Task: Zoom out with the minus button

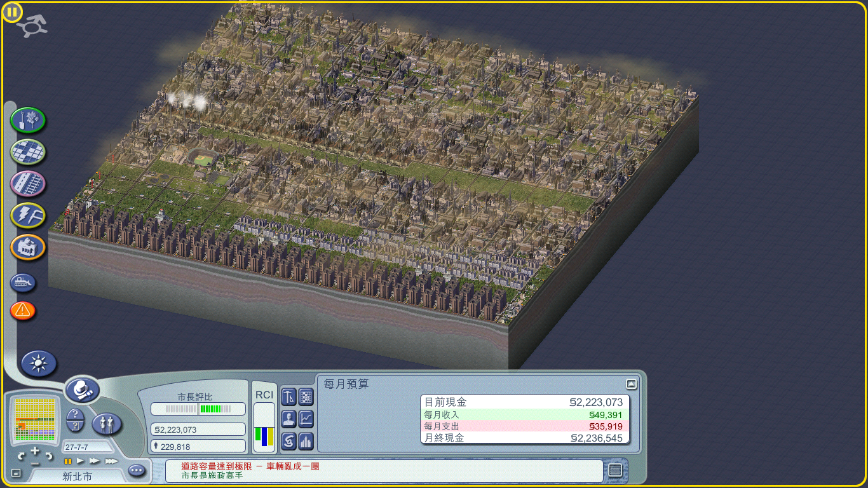Action: coord(35,463)
